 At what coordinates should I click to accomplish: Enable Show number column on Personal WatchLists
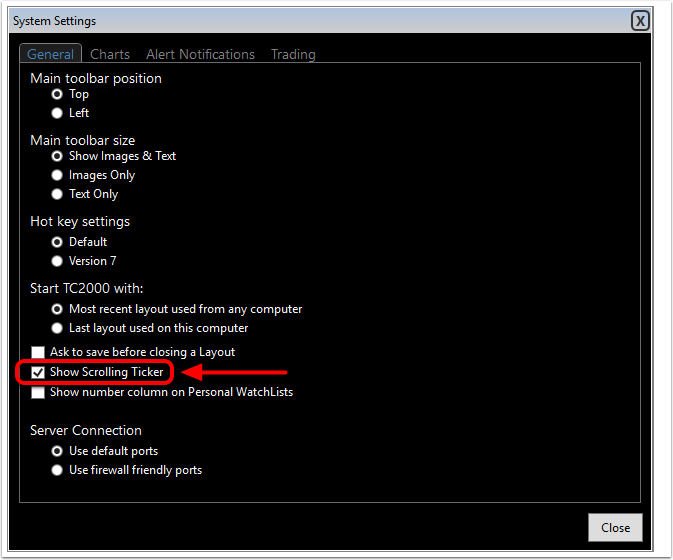(38, 392)
